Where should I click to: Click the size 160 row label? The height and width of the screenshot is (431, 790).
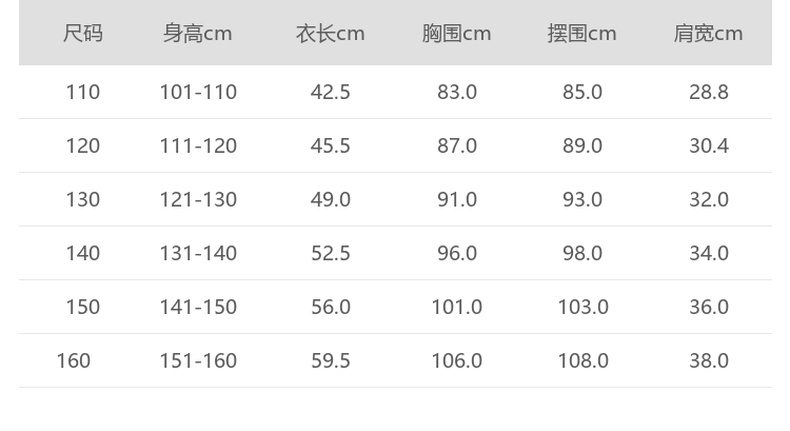click(x=74, y=361)
